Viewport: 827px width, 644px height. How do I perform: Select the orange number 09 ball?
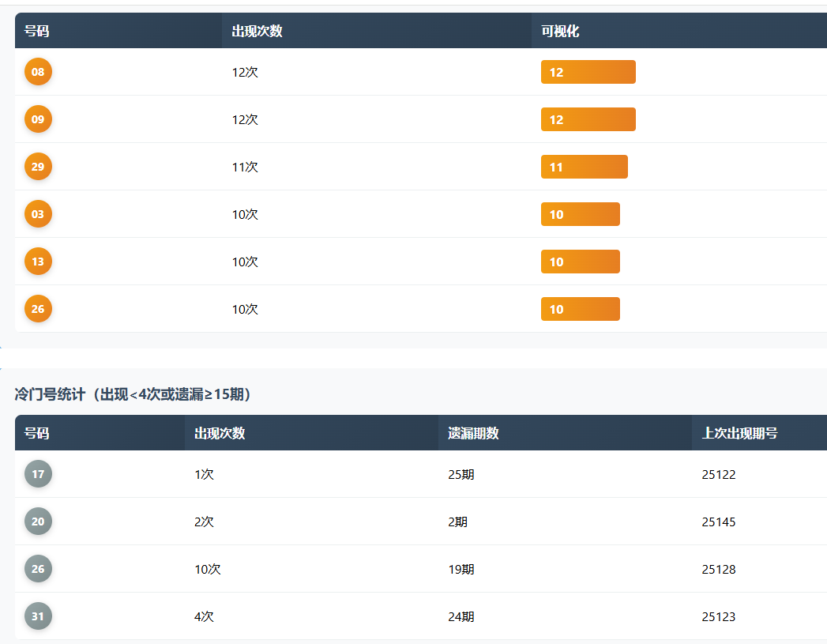point(38,119)
